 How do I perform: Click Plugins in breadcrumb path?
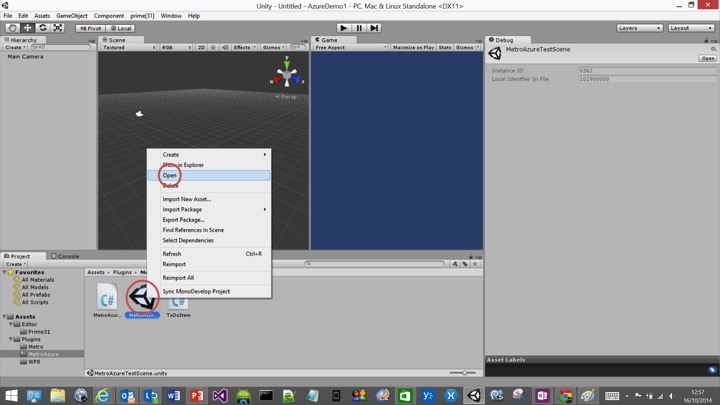pyautogui.click(x=122, y=272)
